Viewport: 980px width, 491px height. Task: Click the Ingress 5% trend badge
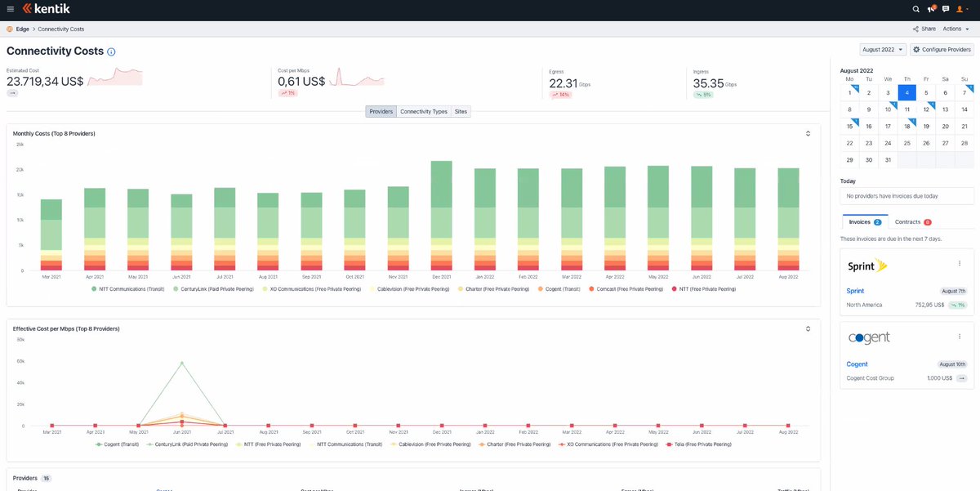[703, 95]
